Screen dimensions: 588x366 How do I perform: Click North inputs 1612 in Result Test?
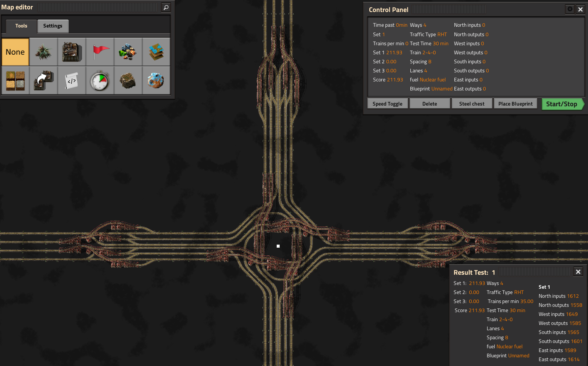click(559, 296)
